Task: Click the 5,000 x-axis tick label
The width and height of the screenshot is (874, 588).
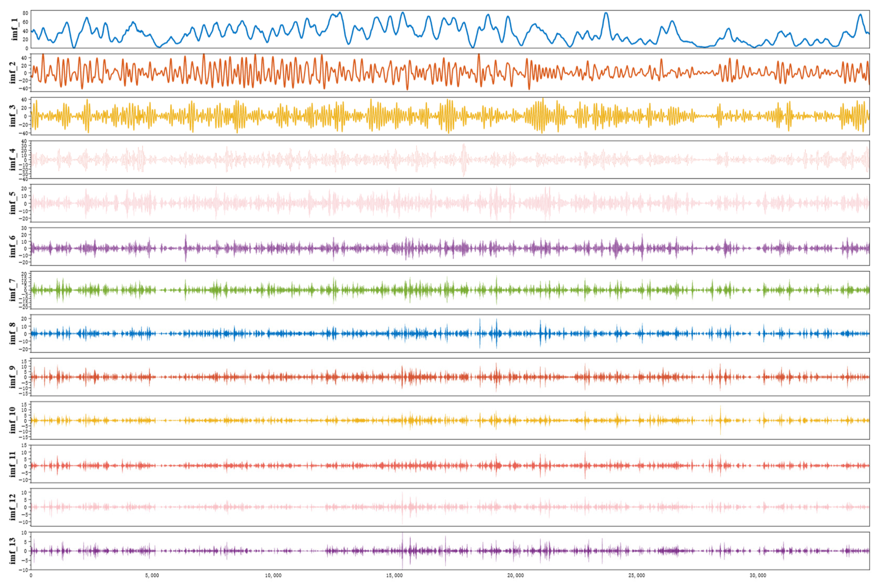Action: pos(152,575)
